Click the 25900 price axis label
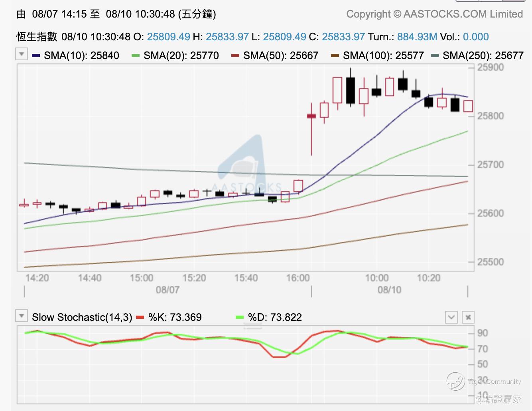 point(491,67)
